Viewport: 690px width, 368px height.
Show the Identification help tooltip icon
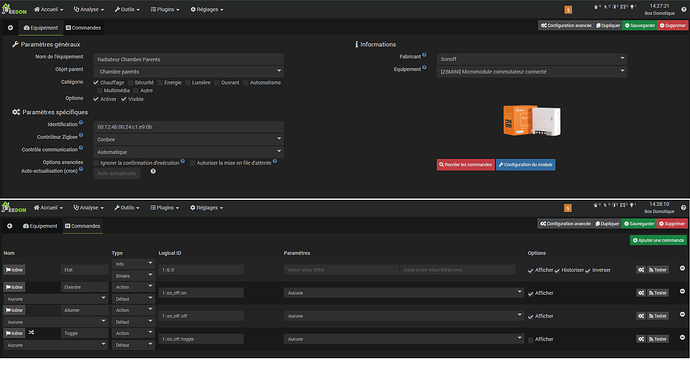click(81, 123)
